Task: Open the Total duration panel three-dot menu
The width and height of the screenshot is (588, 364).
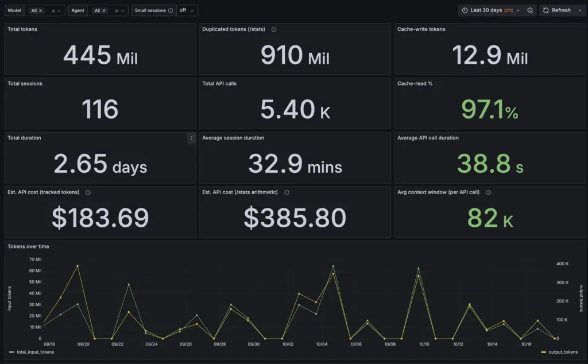Action: [191, 138]
